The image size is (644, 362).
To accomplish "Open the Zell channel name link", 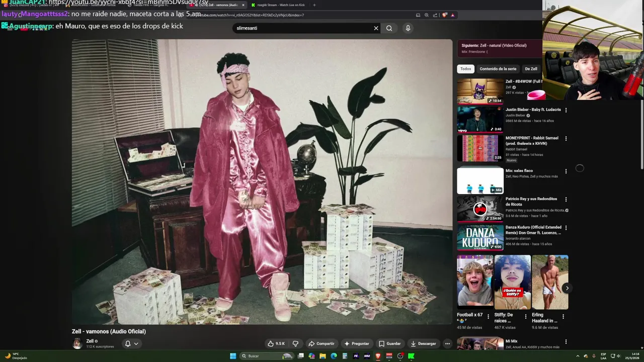I will point(90,341).
